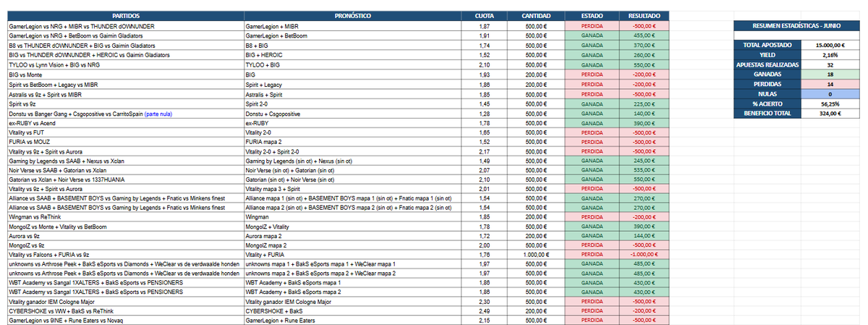
Task: Click the blue '(parte nula)' note text
Action: tap(159, 114)
